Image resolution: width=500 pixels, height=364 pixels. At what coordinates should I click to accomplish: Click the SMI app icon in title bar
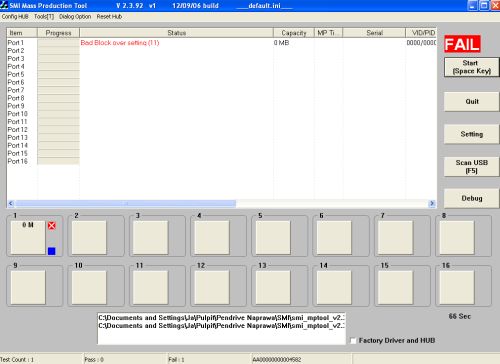click(x=4, y=5)
